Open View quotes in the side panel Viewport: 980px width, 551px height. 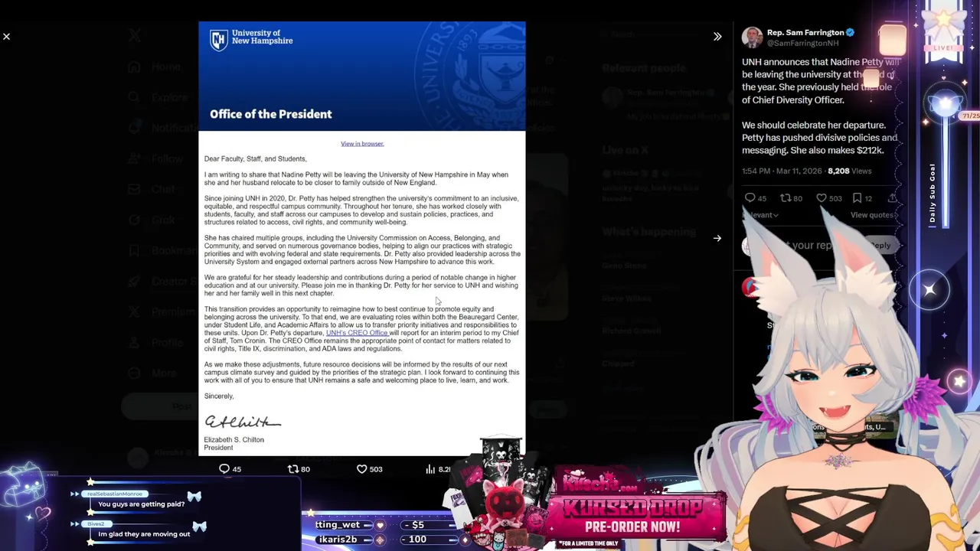tap(871, 215)
